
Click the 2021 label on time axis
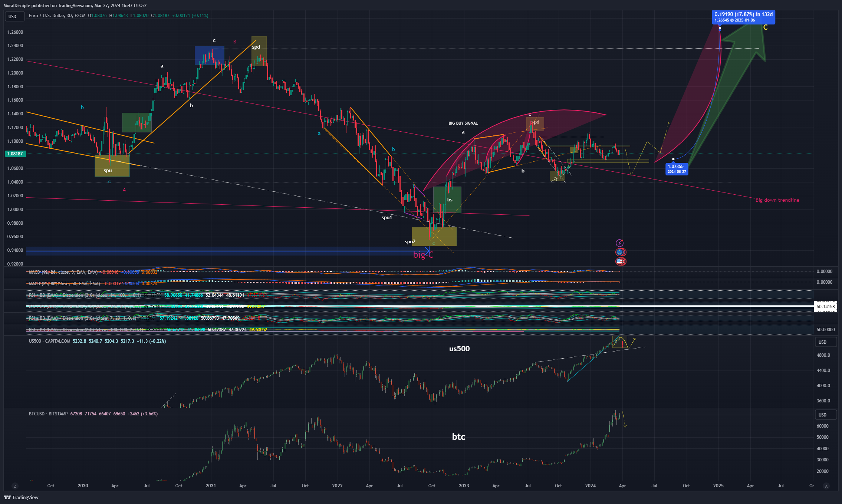tap(211, 486)
